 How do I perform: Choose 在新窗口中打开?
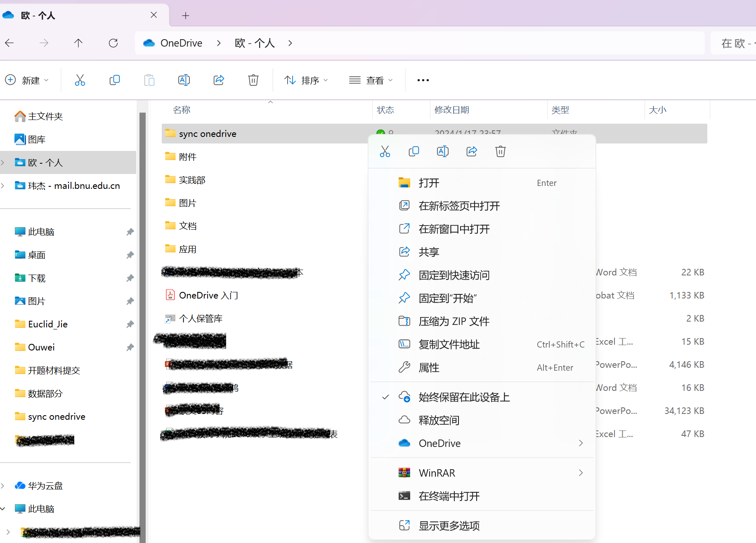482,229
